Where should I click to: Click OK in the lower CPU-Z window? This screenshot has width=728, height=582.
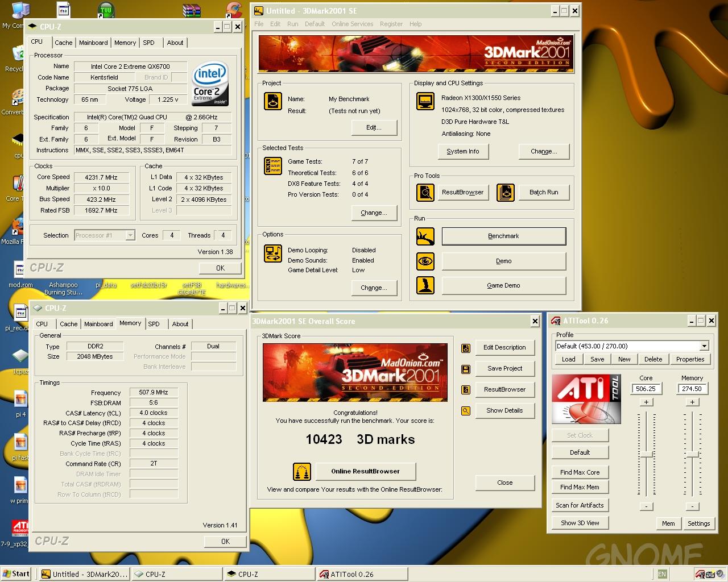(225, 542)
